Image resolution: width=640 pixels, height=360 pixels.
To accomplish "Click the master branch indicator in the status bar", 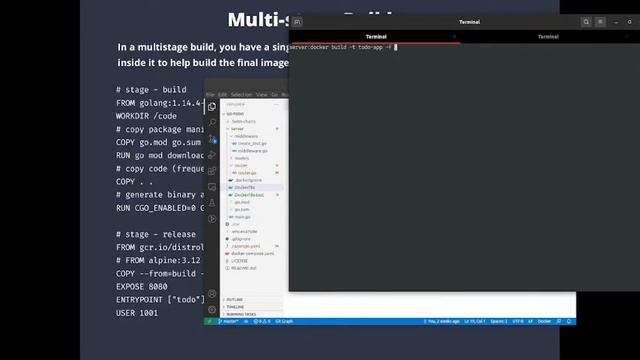I will tap(228, 322).
